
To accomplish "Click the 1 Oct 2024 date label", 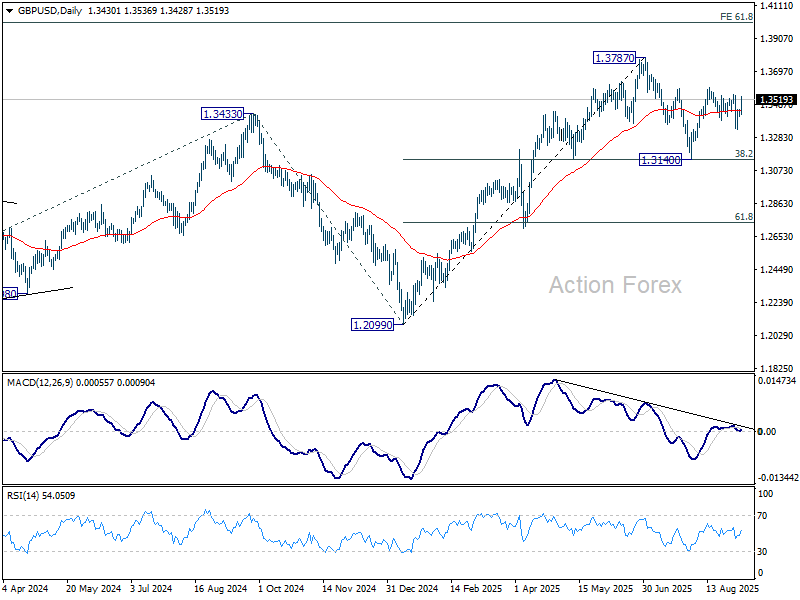I will [281, 589].
